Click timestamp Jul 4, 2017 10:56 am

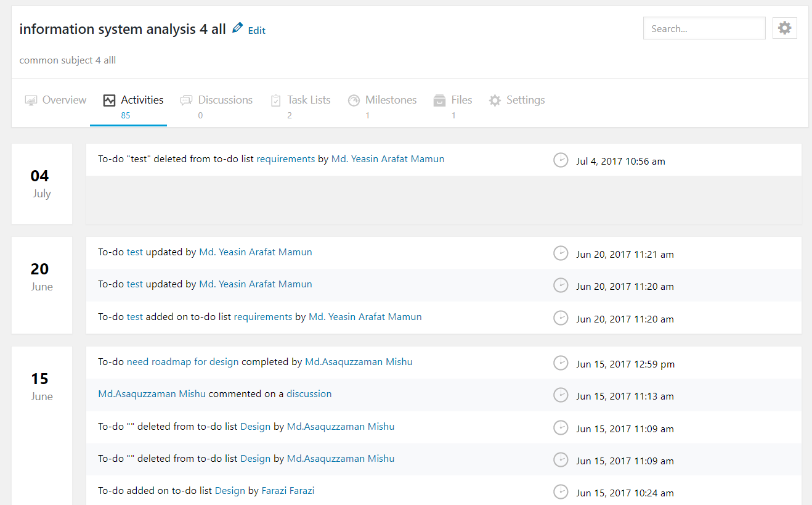tap(621, 162)
